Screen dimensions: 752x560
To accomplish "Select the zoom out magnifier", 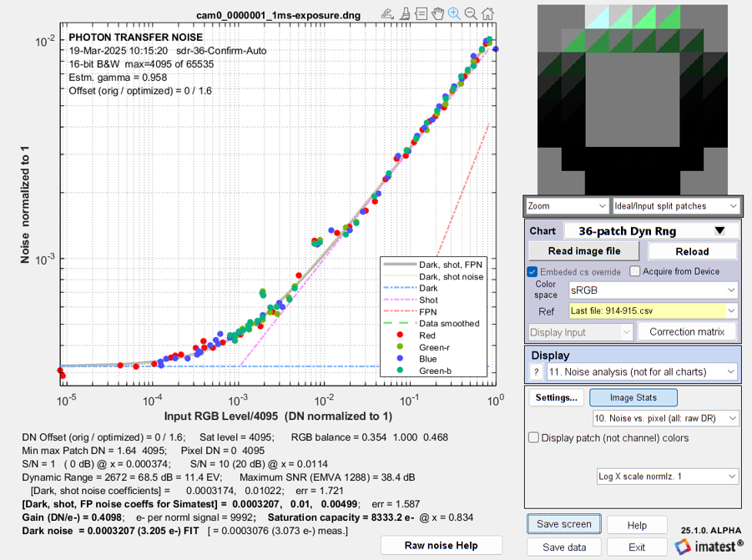I will 471,14.
